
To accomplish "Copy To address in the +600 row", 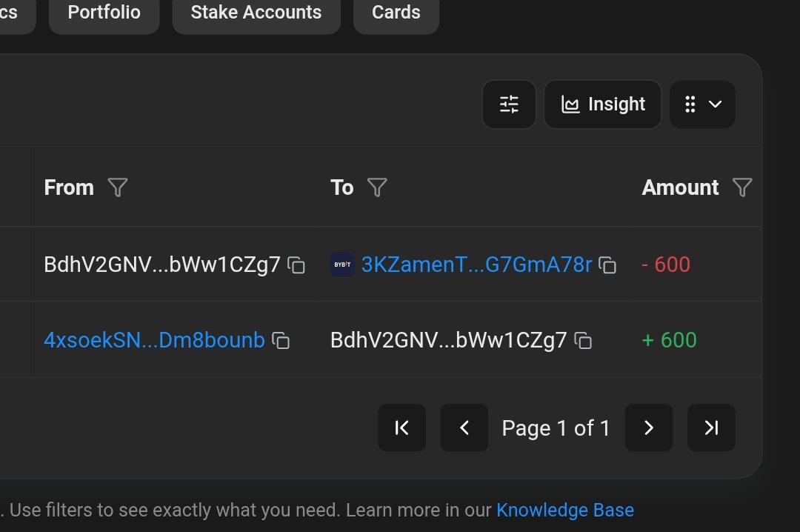I will click(x=583, y=341).
